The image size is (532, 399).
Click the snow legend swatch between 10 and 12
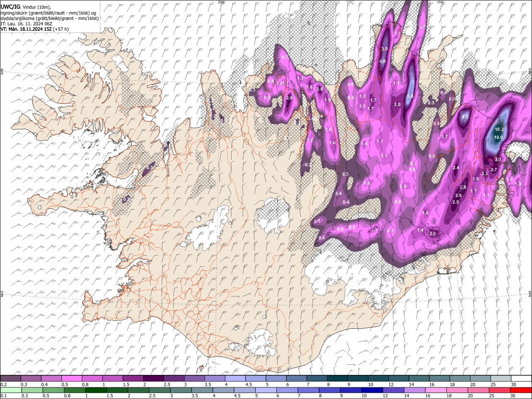[x=377, y=378]
